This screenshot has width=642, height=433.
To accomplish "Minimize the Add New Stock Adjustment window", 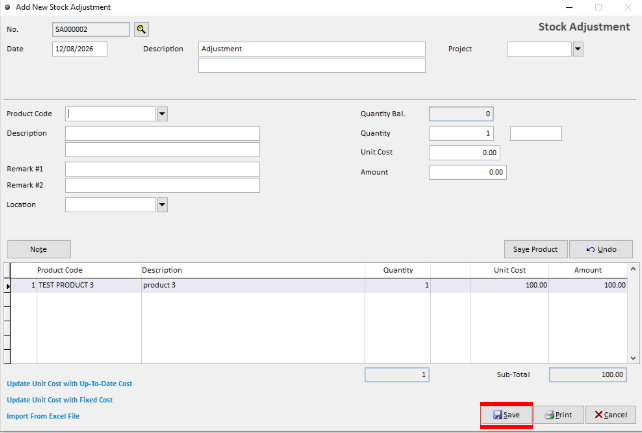I will (569, 7).
